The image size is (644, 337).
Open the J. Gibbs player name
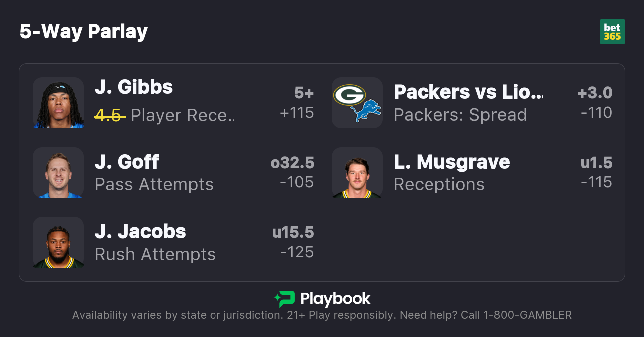[134, 87]
